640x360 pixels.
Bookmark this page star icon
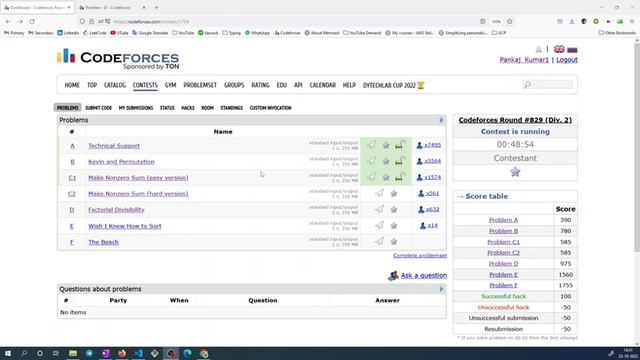tap(509, 21)
